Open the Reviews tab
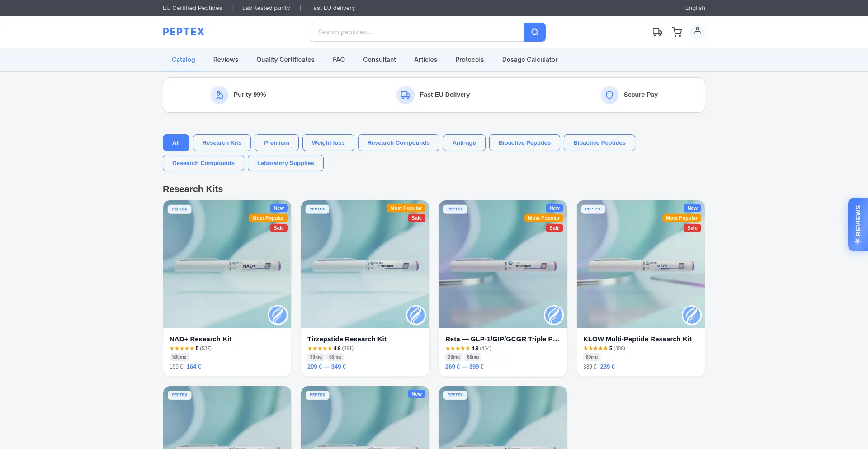Image resolution: width=868 pixels, height=449 pixels. [x=226, y=60]
